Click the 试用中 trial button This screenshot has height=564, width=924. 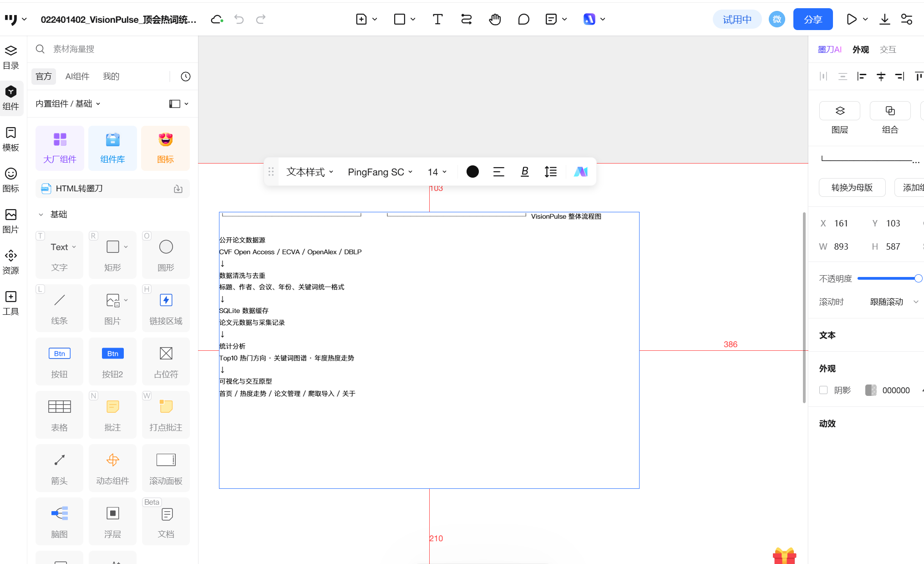coord(737,19)
